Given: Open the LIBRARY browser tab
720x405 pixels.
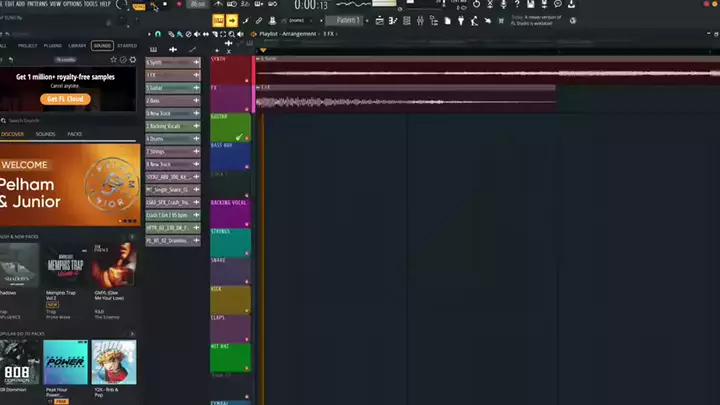Looking at the screenshot, I should 77,45.
